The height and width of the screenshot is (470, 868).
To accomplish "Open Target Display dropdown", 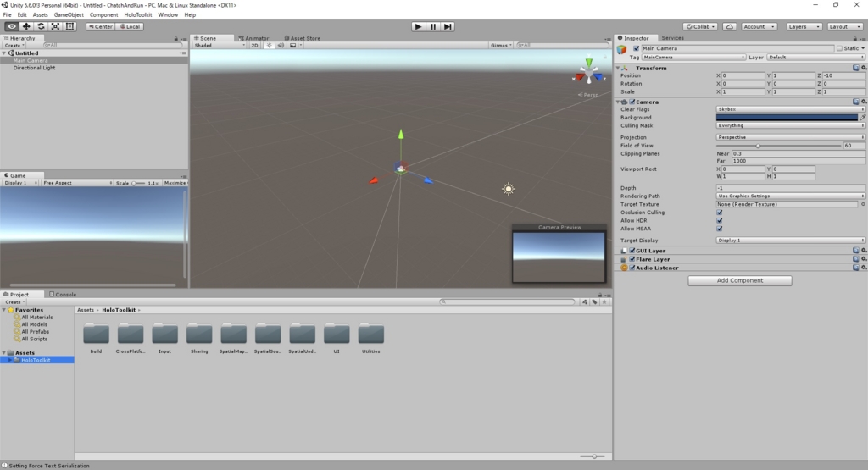I will (791, 241).
